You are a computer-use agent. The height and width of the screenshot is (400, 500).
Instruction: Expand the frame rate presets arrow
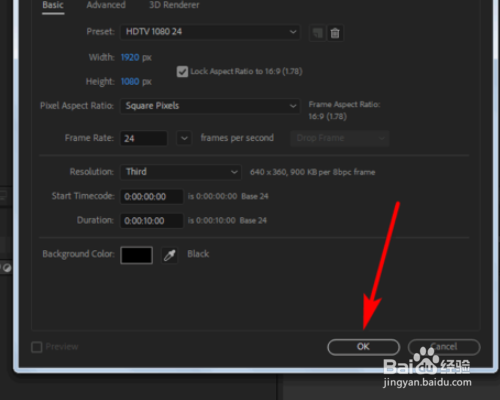coord(184,138)
